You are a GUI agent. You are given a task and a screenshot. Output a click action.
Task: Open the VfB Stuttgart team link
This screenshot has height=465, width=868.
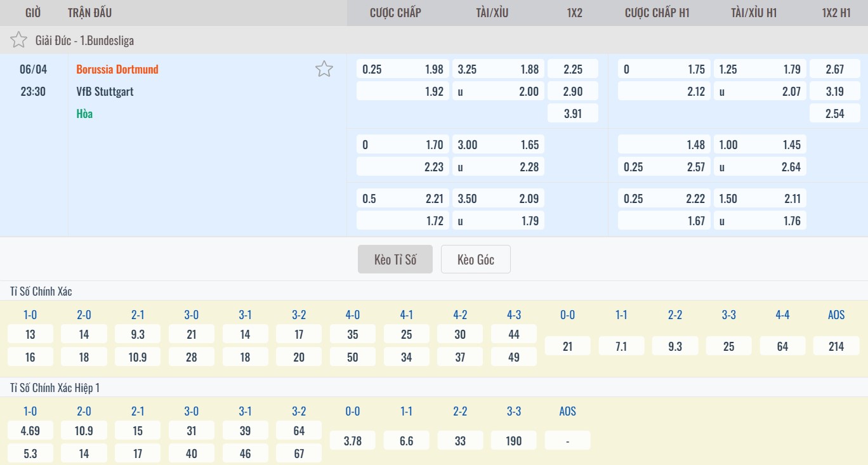pyautogui.click(x=105, y=91)
